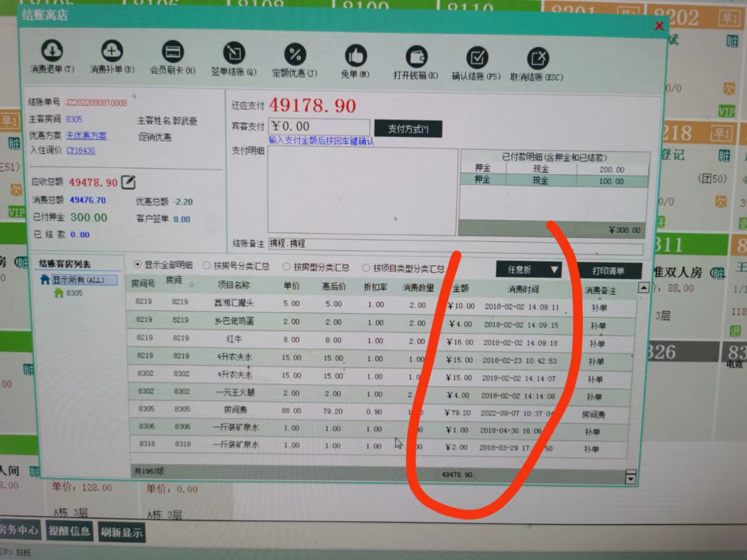This screenshot has width=747, height=560.
Task: Click the 消费补单 add-charge icon
Action: (x=112, y=51)
